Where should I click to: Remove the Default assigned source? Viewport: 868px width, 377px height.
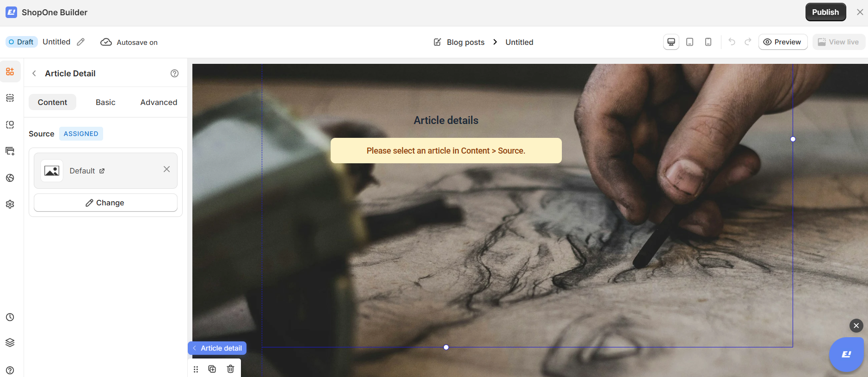pos(167,169)
